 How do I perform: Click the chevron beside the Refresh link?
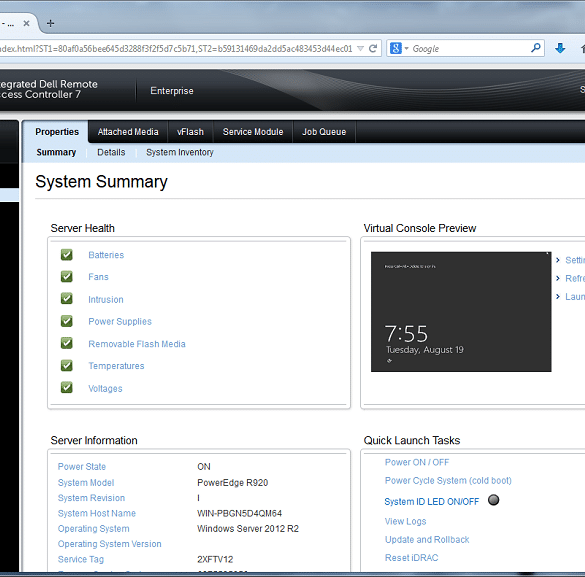click(x=558, y=278)
